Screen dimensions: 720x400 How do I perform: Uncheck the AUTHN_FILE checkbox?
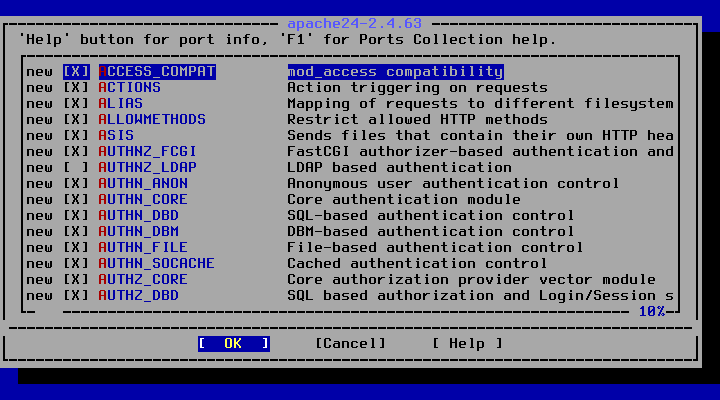[x=76, y=248]
